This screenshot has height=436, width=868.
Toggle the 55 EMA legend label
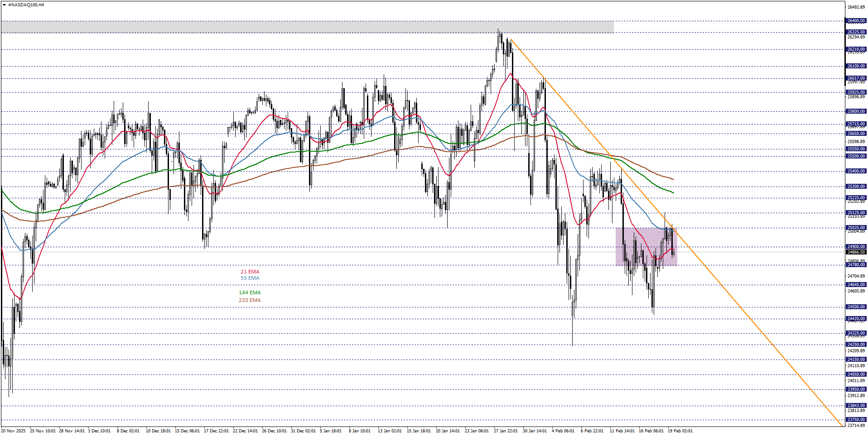coord(249,278)
